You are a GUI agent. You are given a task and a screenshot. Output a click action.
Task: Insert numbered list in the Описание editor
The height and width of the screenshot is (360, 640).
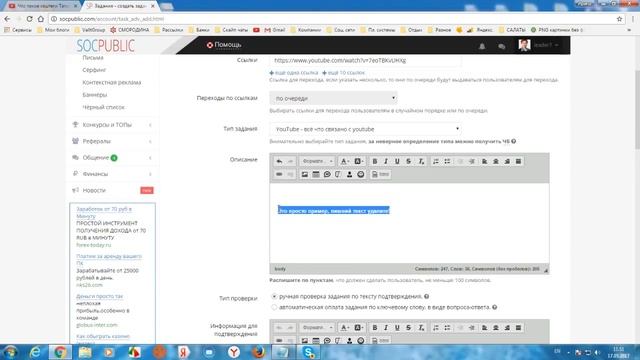[436, 161]
